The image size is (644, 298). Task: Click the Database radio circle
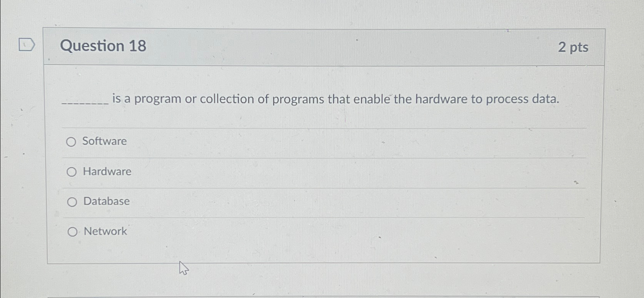tap(71, 202)
